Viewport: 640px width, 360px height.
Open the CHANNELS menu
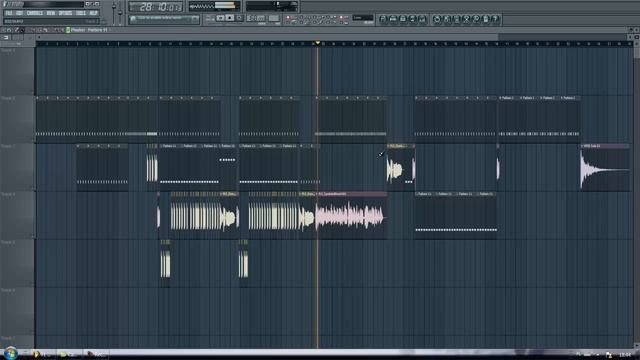click(x=35, y=13)
